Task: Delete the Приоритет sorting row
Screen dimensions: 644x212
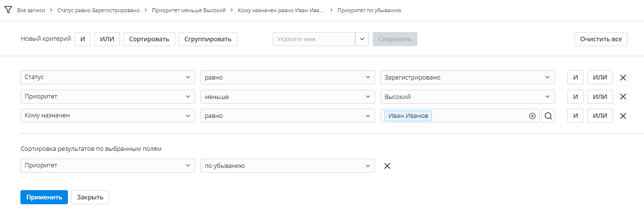Action: 387,166
